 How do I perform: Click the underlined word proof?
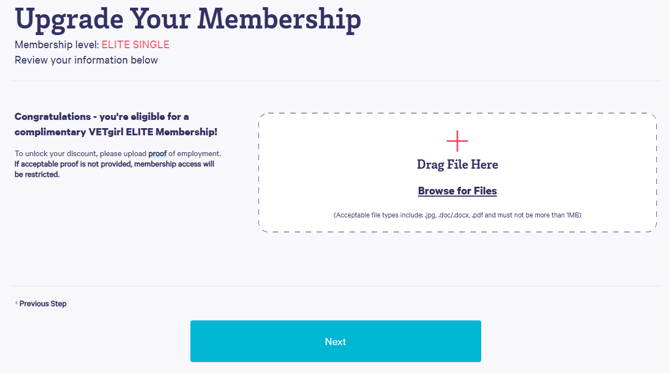pos(157,154)
